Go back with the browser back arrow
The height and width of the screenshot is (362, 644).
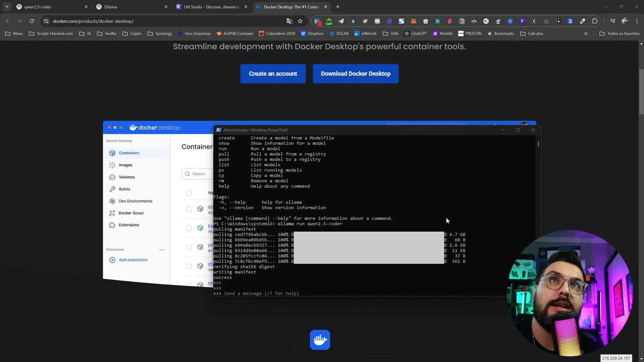[8, 21]
